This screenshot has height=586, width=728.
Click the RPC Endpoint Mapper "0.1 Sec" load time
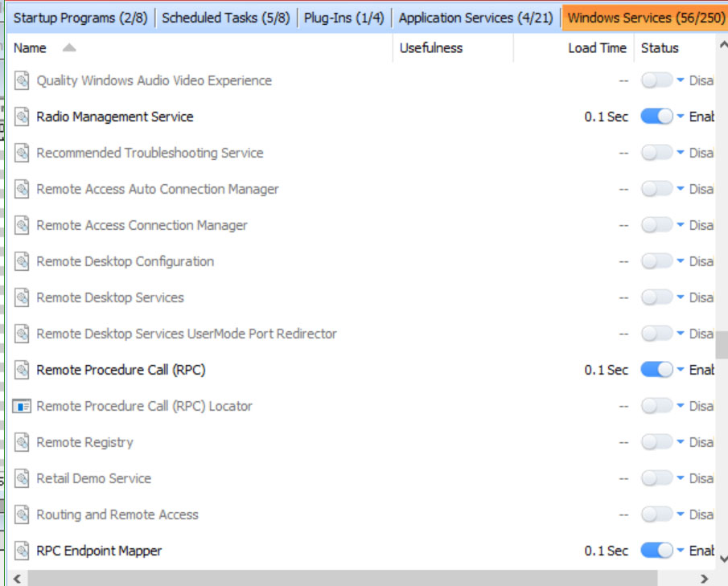pyautogui.click(x=606, y=551)
